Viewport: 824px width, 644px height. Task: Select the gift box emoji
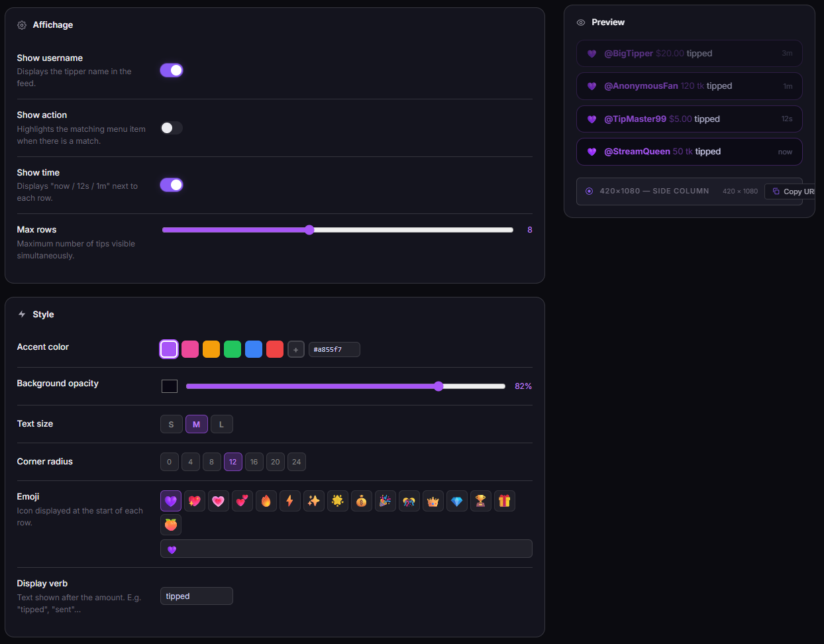505,501
